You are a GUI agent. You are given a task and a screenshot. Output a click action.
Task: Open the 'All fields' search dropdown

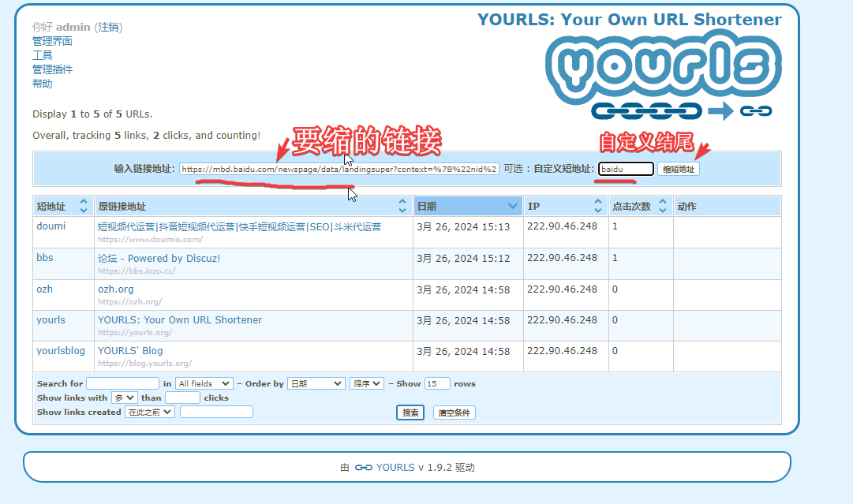click(204, 384)
